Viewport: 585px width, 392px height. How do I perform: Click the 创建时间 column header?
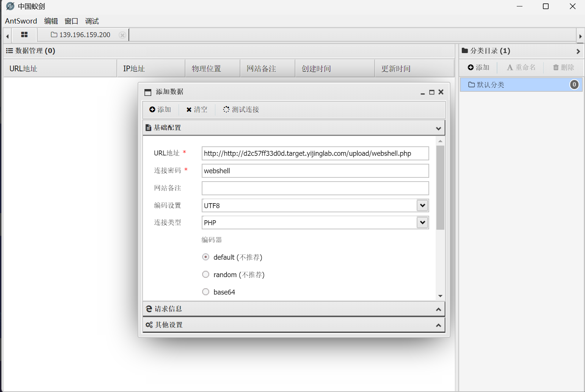(x=335, y=69)
